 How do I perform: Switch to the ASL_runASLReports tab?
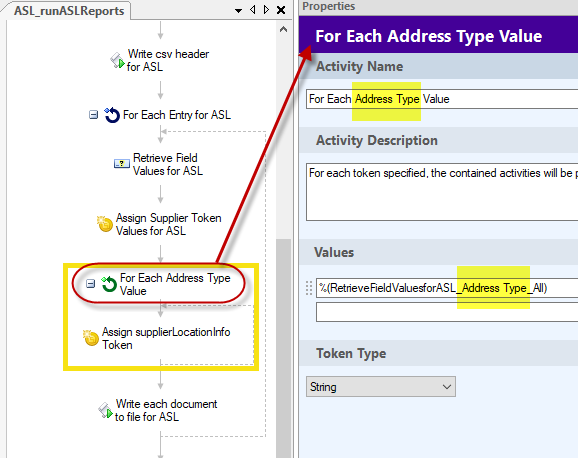coord(69,11)
